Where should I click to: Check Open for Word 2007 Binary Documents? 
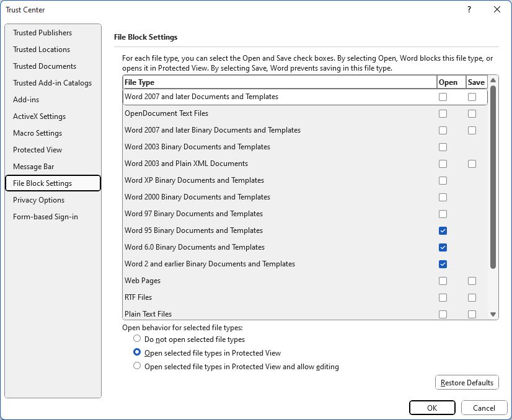click(x=443, y=130)
